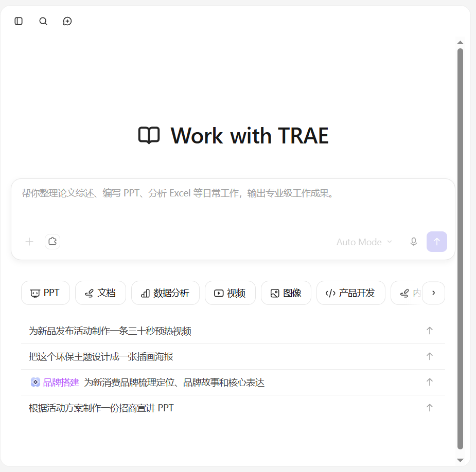Click the plus attachment icon in input box

tap(29, 242)
